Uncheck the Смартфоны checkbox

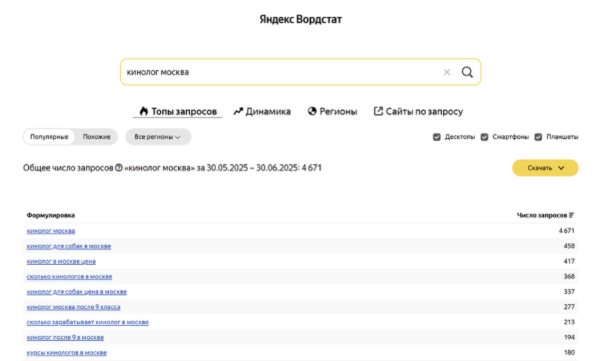click(484, 137)
